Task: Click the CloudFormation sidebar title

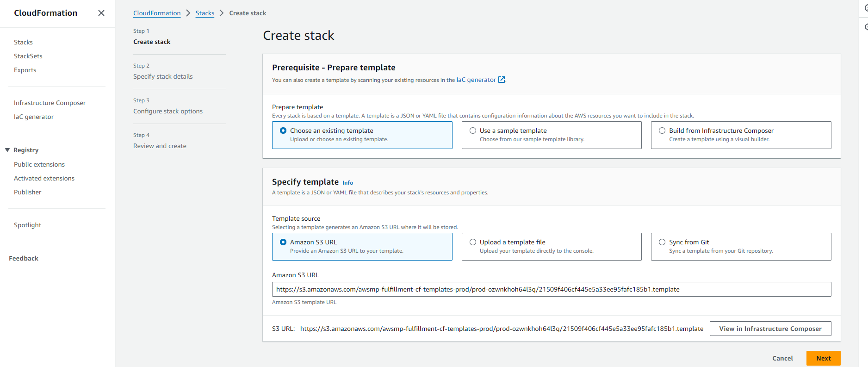Action: coord(46,13)
